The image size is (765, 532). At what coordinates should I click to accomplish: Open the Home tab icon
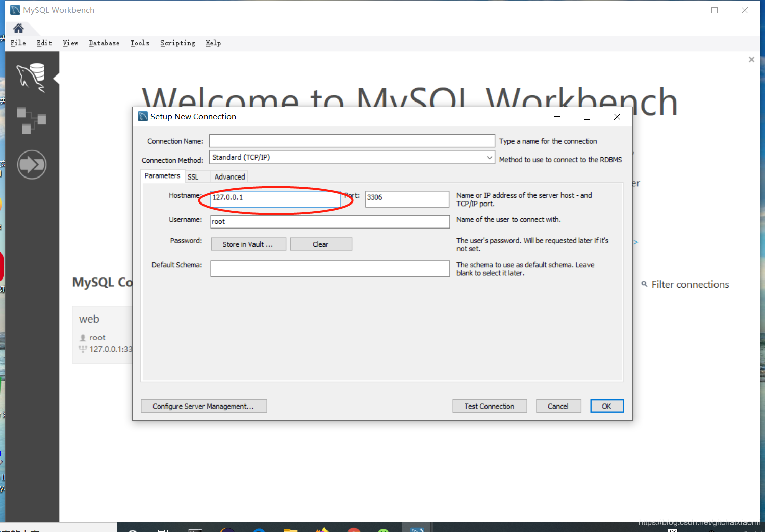coord(18,28)
